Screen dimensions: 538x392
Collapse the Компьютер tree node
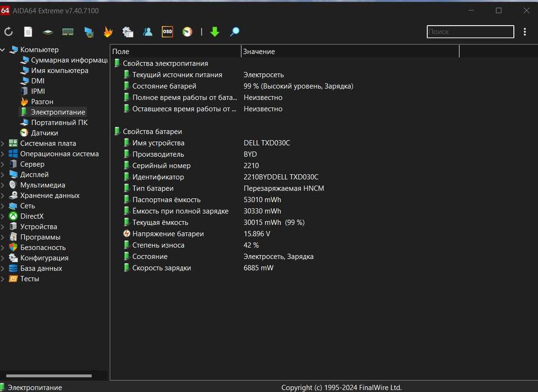point(3,50)
